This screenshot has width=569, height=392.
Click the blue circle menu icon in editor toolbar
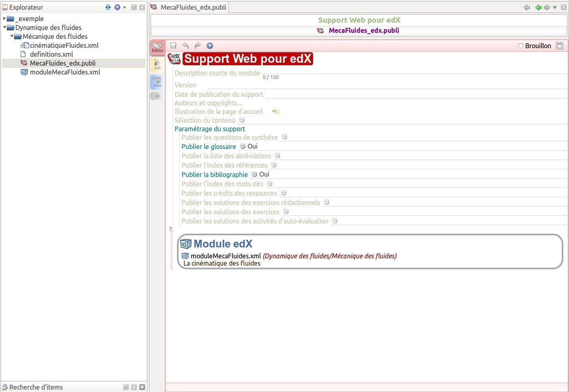point(210,46)
